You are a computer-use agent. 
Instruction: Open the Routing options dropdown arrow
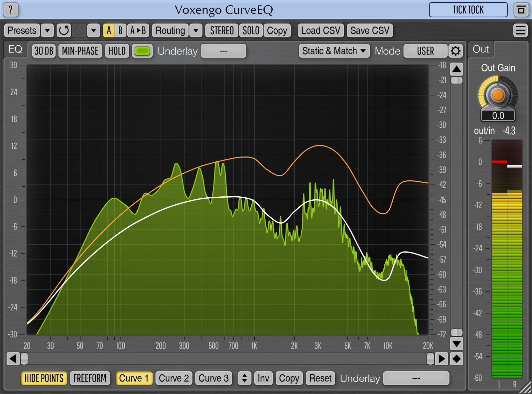click(196, 30)
